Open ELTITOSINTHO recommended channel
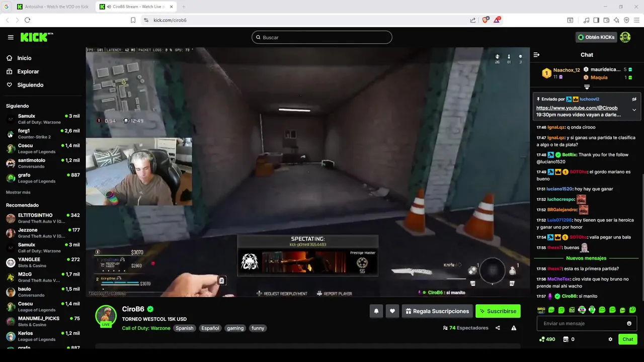 [43, 218]
